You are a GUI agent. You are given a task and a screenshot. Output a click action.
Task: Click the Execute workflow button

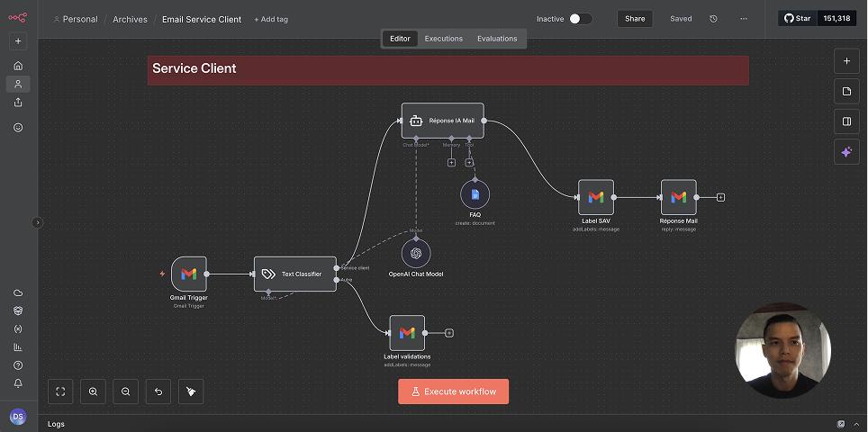453,391
